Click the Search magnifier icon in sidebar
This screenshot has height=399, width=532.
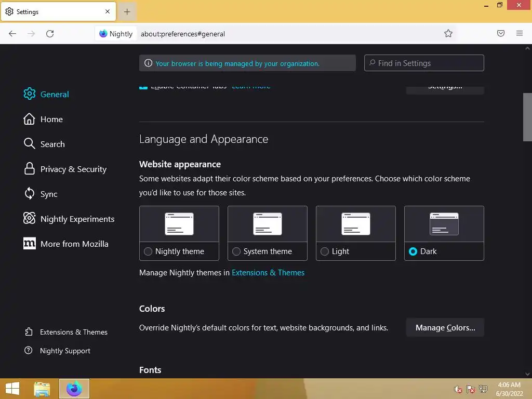point(30,143)
